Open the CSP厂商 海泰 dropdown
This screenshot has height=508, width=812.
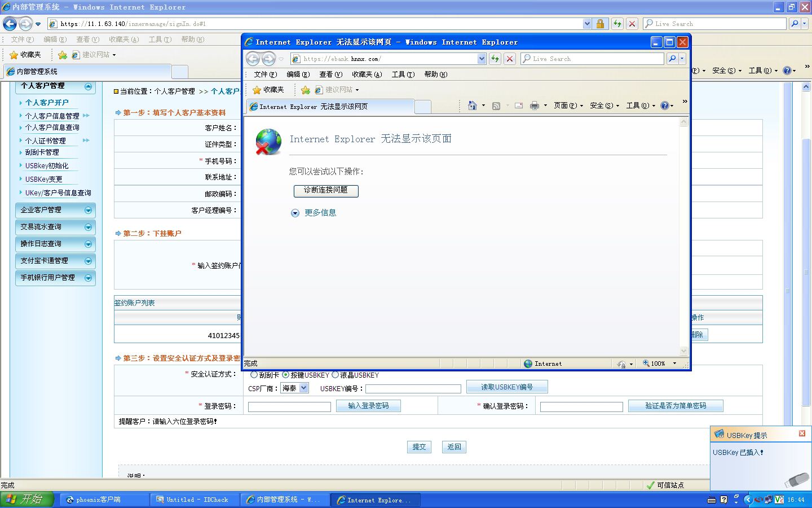coord(294,388)
